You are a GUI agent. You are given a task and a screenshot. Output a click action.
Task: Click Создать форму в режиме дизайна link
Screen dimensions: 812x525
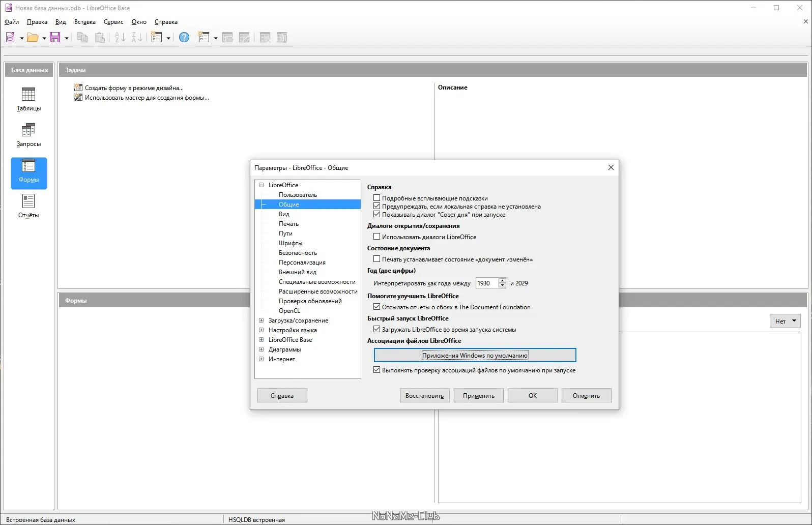134,88
